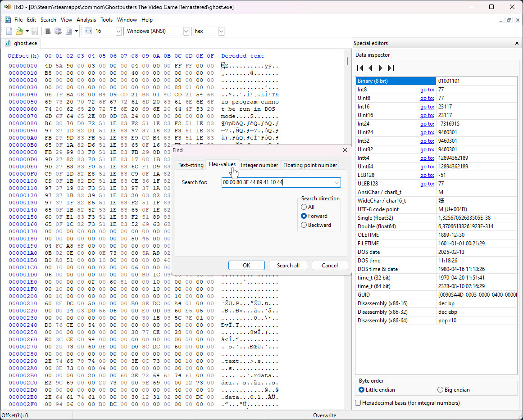Close the Find dialog with its X
The height and width of the screenshot is (420, 523).
click(x=345, y=150)
